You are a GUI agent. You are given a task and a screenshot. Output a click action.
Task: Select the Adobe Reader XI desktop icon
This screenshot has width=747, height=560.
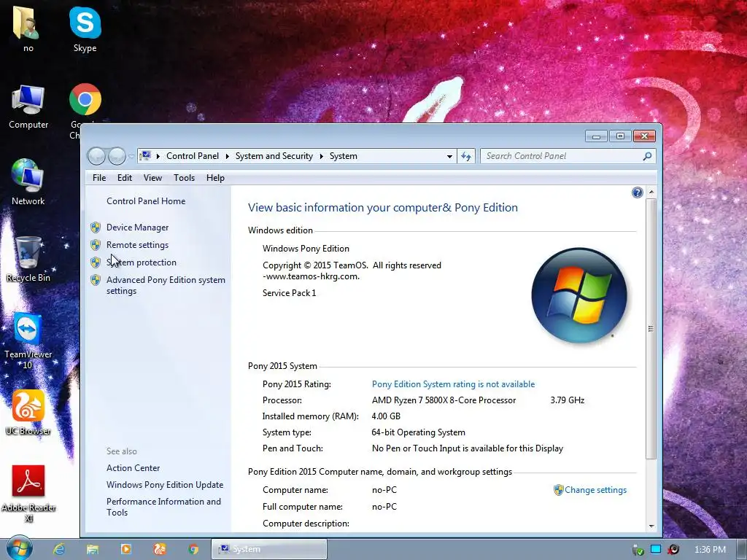coord(28,494)
